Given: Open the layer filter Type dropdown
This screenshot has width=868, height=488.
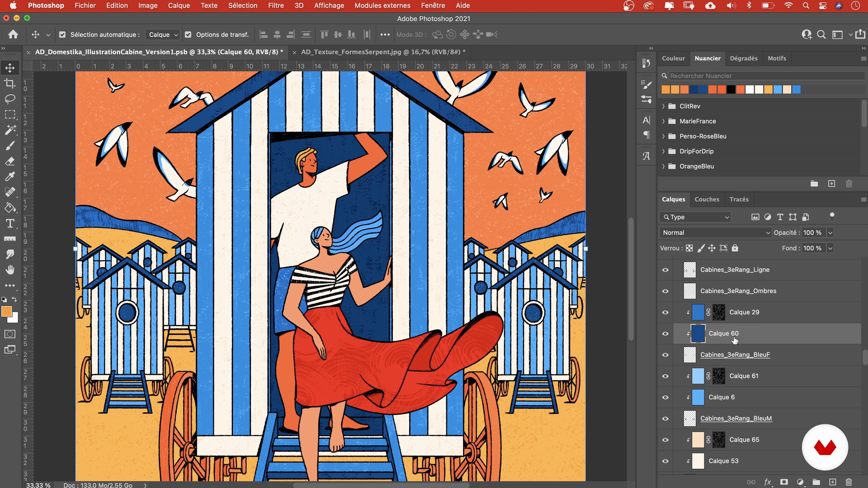Looking at the screenshot, I should 695,217.
